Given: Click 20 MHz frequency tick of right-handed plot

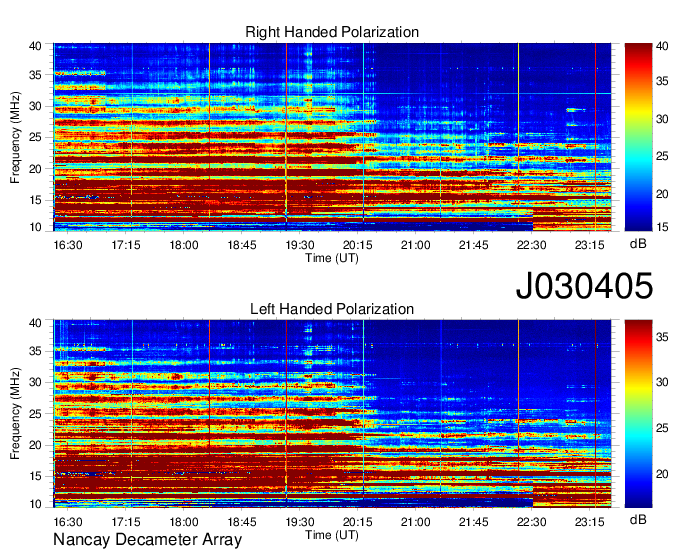Looking at the screenshot, I should (35, 169).
